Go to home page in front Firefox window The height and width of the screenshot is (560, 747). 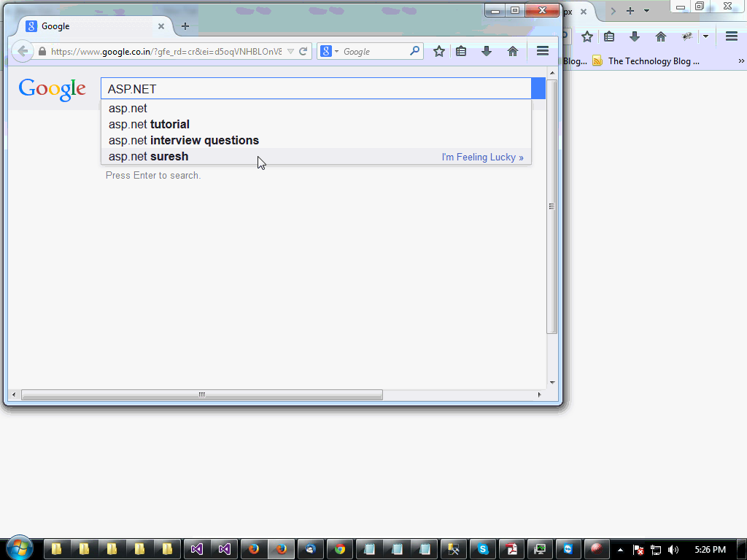pyautogui.click(x=513, y=52)
